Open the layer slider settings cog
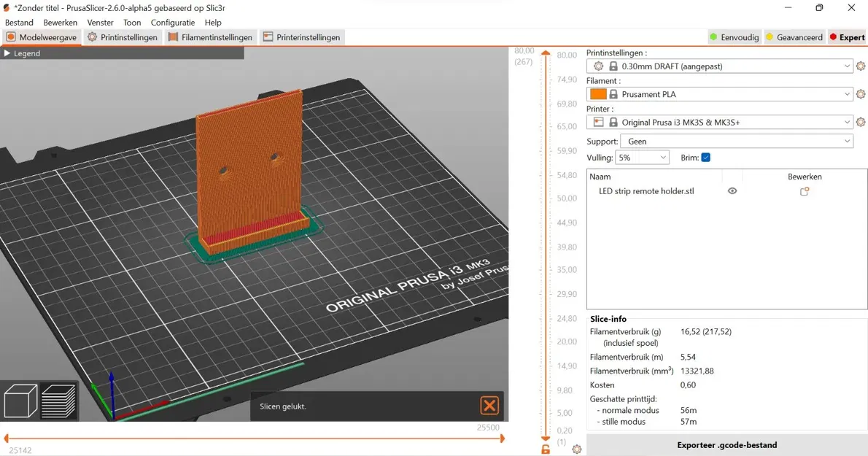 (577, 449)
